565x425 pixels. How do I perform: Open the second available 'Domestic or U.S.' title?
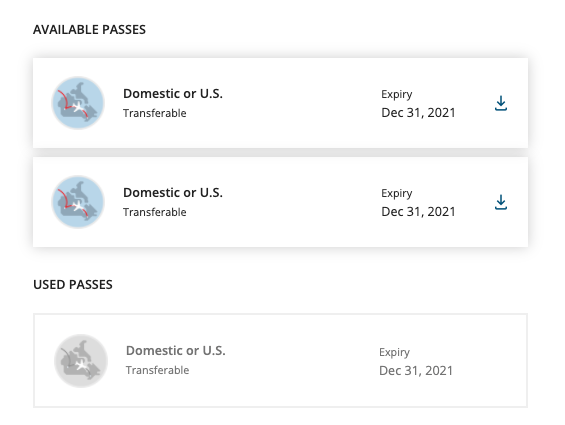[x=173, y=193]
